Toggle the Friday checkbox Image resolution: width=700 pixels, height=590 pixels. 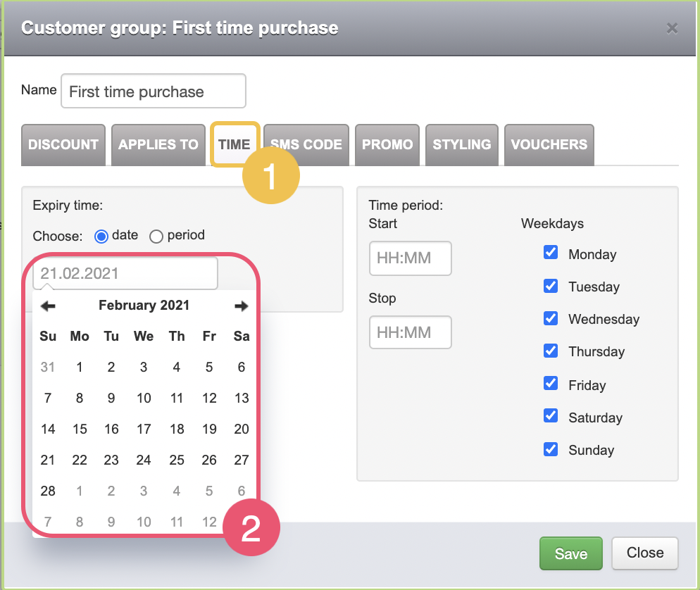point(551,384)
